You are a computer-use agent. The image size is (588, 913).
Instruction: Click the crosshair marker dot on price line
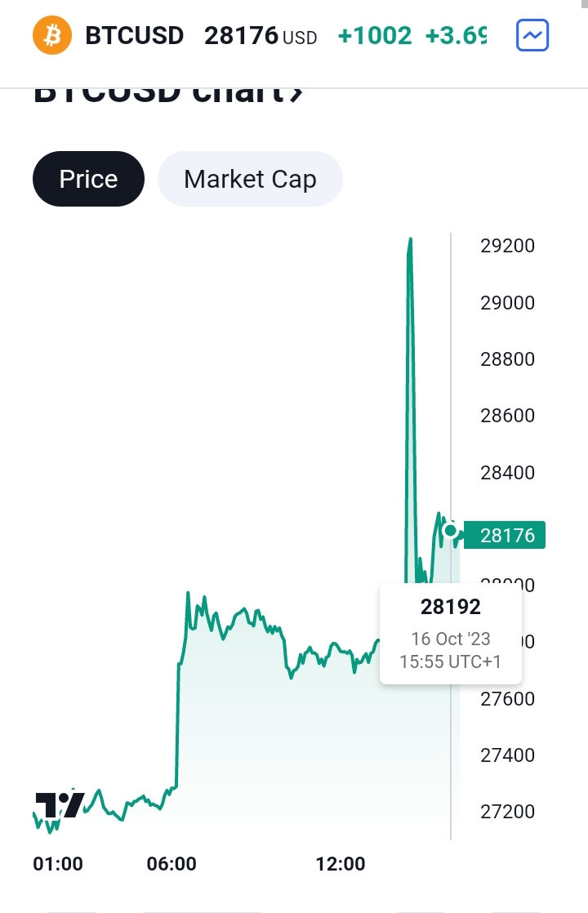[450, 531]
